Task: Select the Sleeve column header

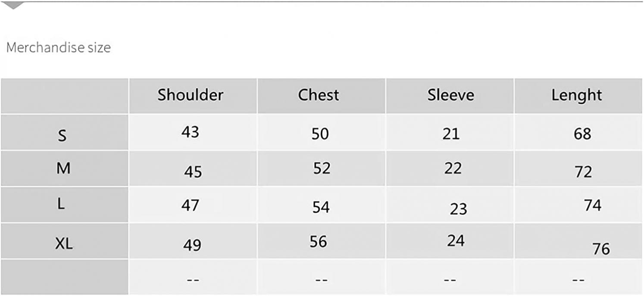Action: [450, 95]
